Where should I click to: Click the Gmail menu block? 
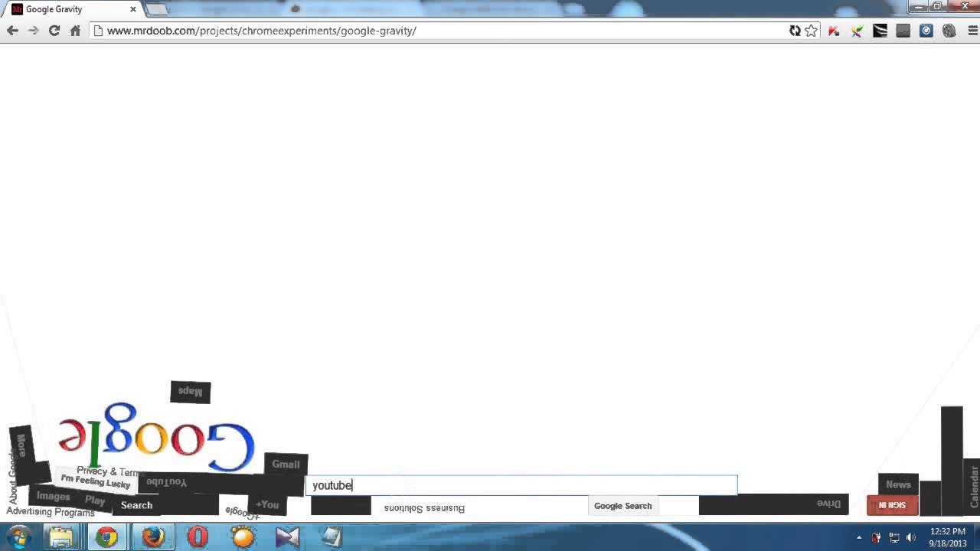tap(286, 464)
